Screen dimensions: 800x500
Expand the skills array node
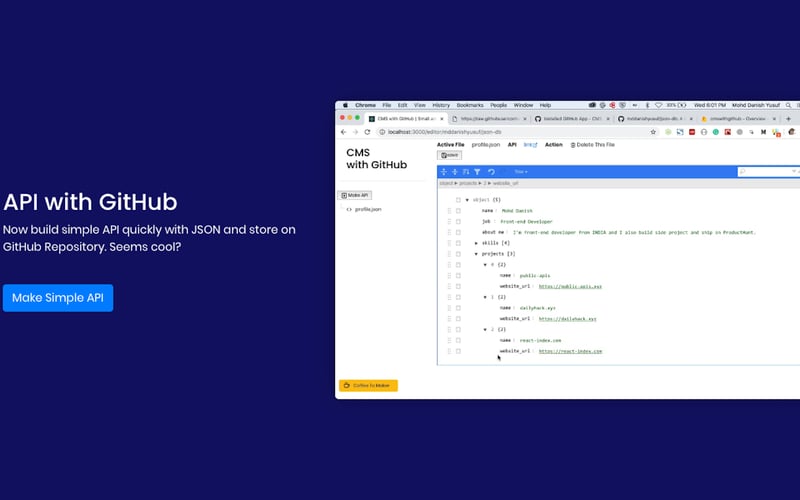pos(476,243)
